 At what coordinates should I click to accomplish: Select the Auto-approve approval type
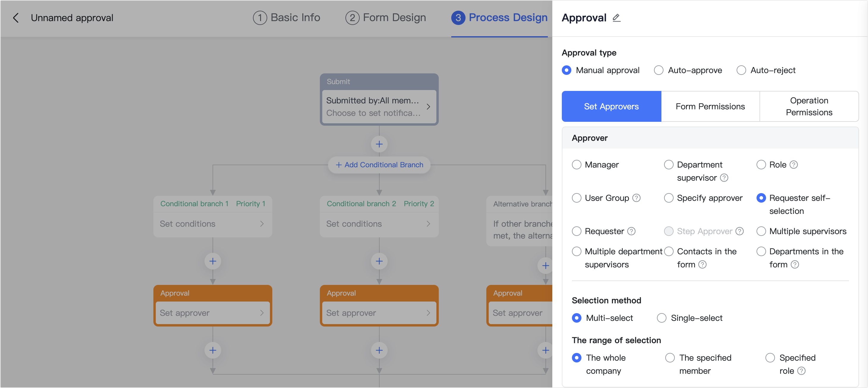[x=658, y=70]
